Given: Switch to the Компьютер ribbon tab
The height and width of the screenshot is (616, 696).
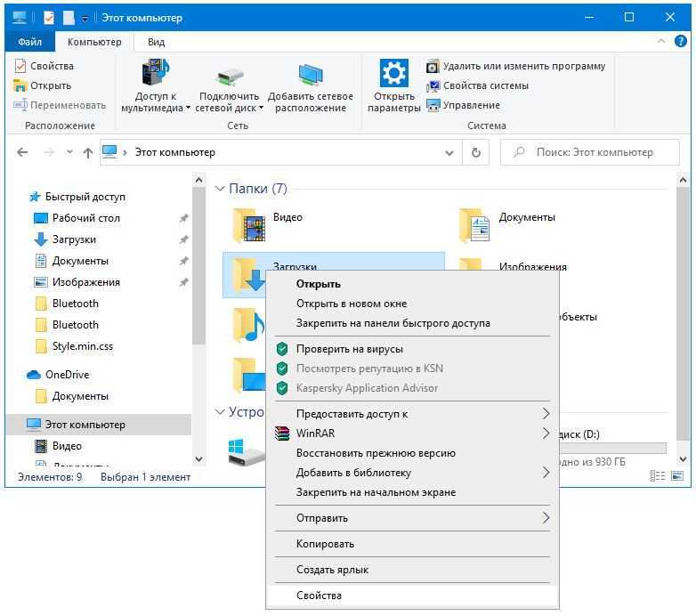Looking at the screenshot, I should (94, 42).
